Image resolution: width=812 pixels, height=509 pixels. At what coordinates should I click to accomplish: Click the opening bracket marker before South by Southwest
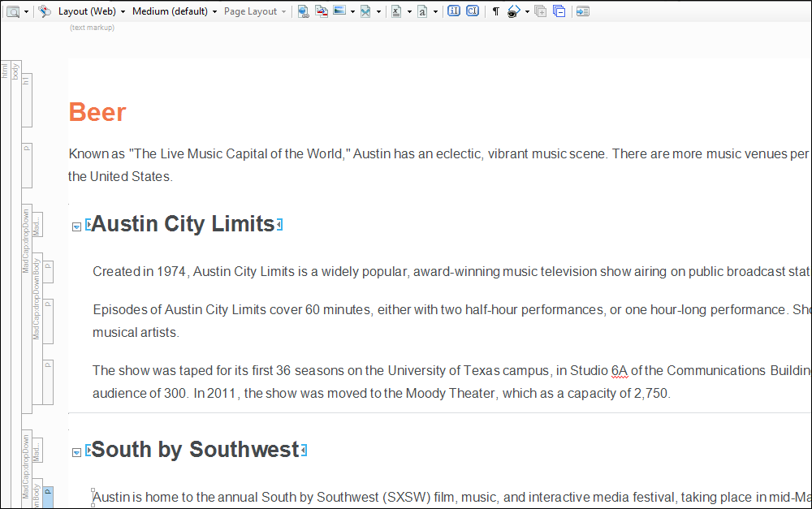(x=88, y=450)
